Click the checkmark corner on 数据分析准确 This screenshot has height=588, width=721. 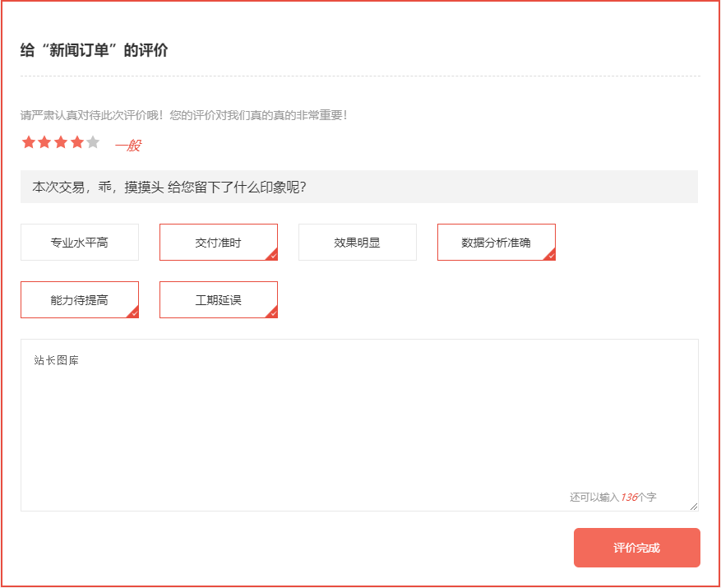tap(550, 256)
